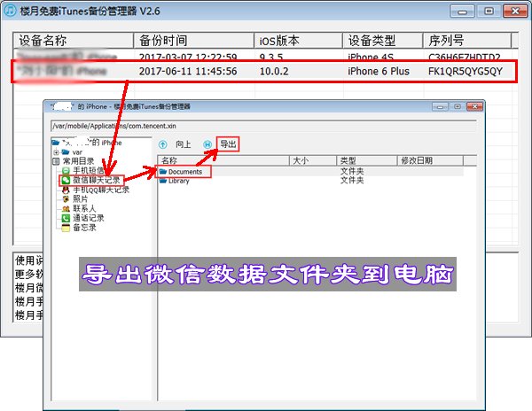Click the round icon beside 导出
This screenshot has width=532, height=411.
click(x=207, y=144)
